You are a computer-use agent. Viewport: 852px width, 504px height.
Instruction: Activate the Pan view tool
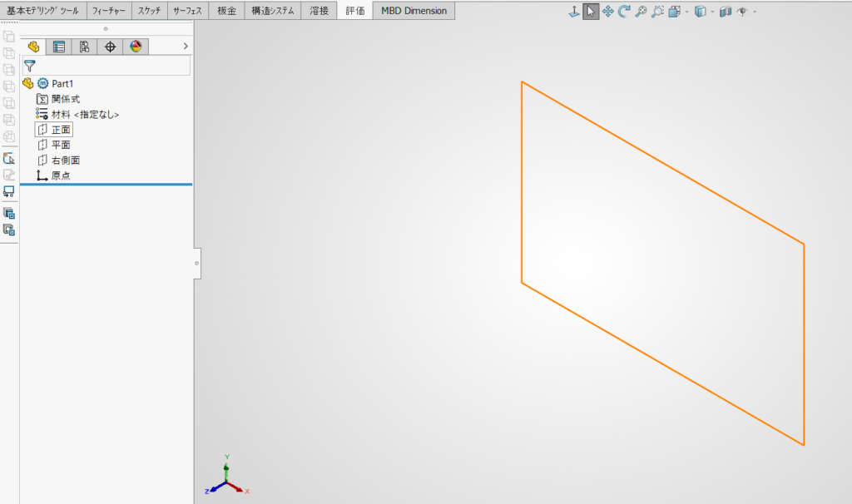coord(609,12)
